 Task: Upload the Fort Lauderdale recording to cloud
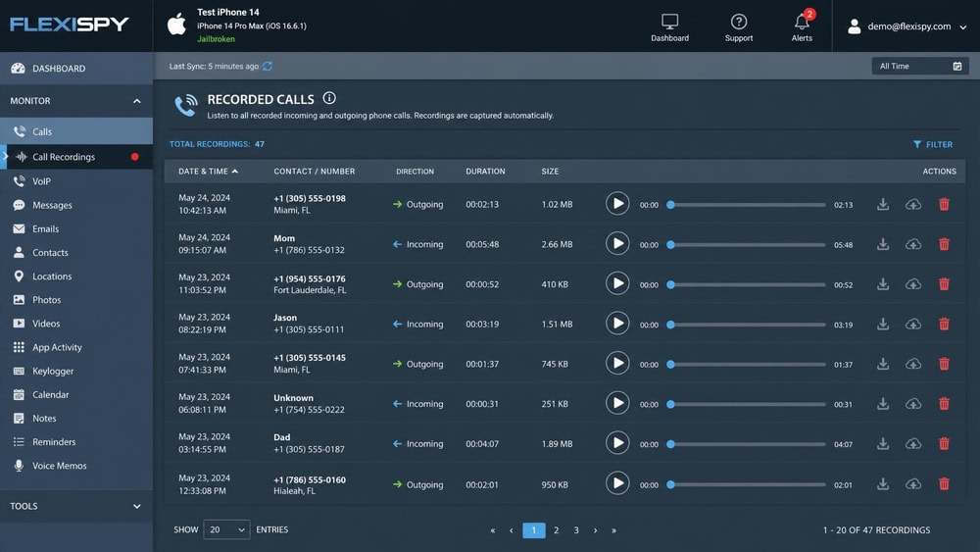pos(913,284)
